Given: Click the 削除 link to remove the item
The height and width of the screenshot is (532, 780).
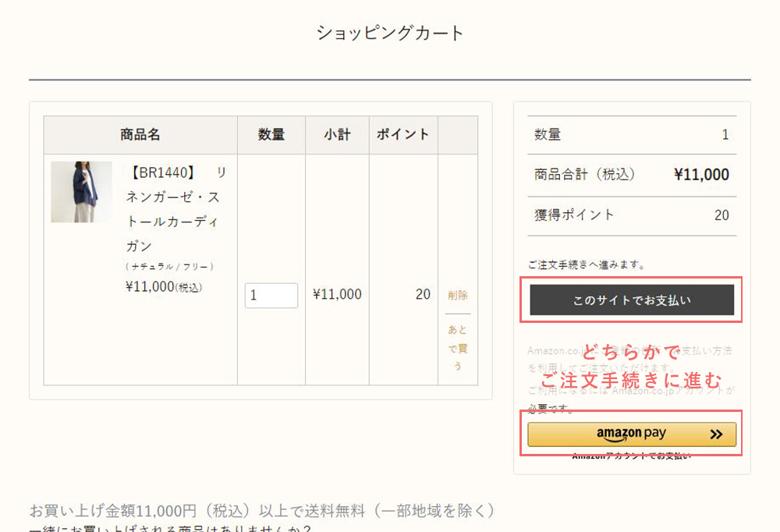Looking at the screenshot, I should point(458,296).
